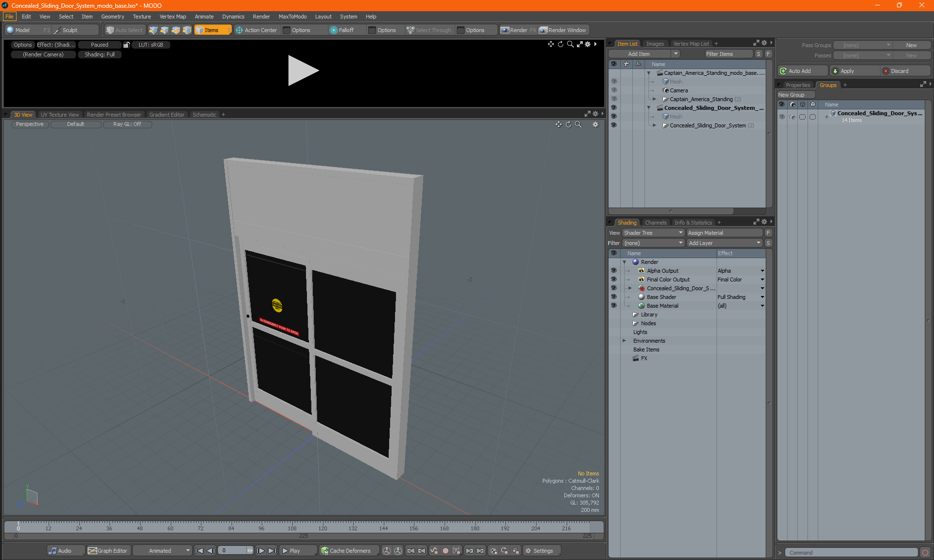934x560 pixels.
Task: Toggle preview lock icon next to Paused
Action: [126, 45]
